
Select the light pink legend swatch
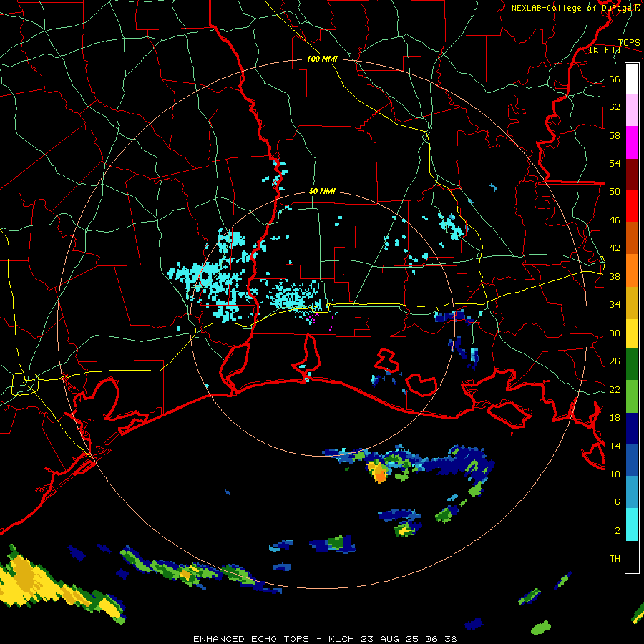pyautogui.click(x=632, y=109)
